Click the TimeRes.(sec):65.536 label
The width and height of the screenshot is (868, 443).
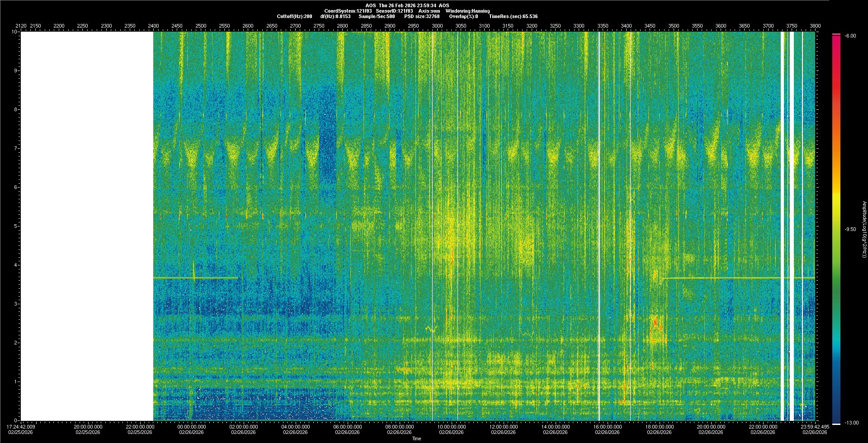click(513, 16)
